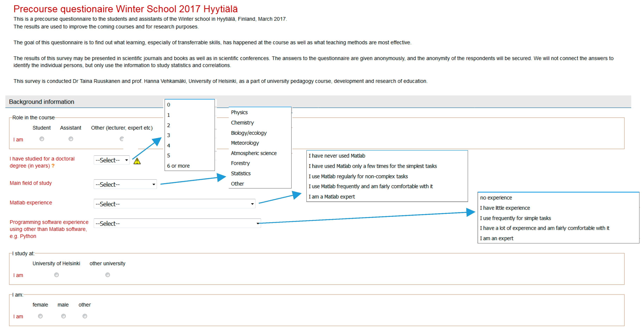This screenshot has height=333, width=644.
Task: Select 'I have little experience' option
Action: pos(505,208)
